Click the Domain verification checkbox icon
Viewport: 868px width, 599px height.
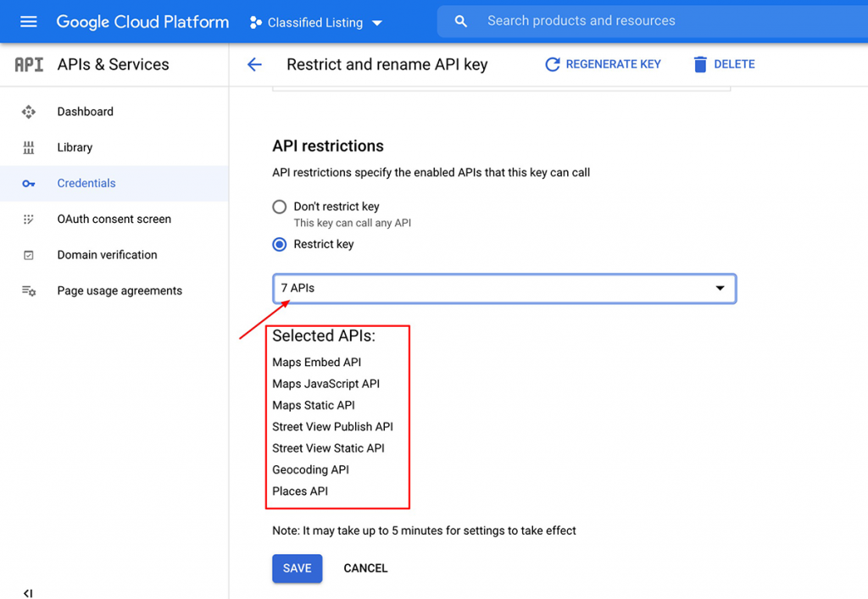29,256
